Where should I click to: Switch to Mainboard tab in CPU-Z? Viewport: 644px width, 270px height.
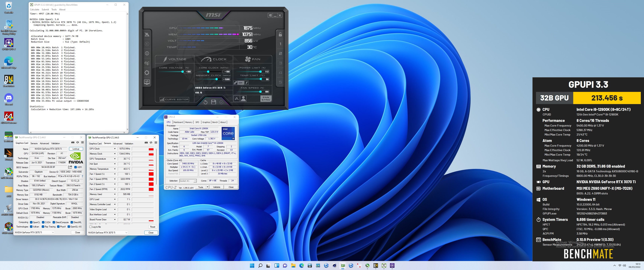[x=178, y=122]
